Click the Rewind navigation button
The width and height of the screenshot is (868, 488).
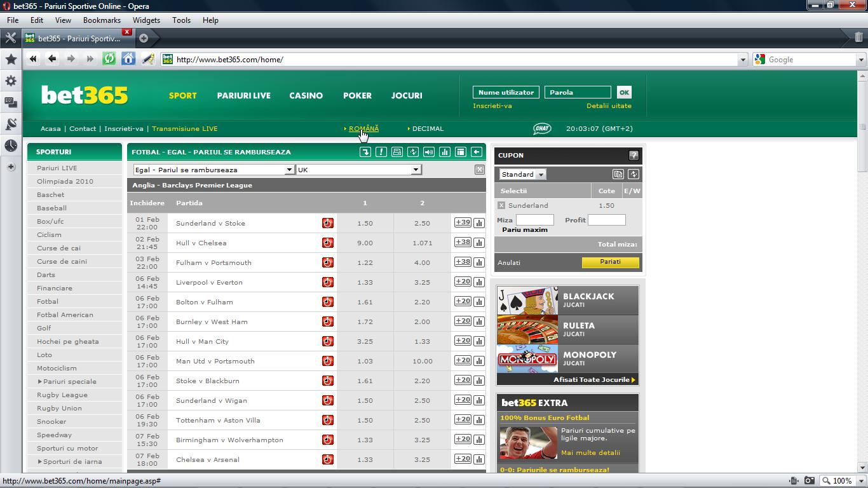pos(33,59)
